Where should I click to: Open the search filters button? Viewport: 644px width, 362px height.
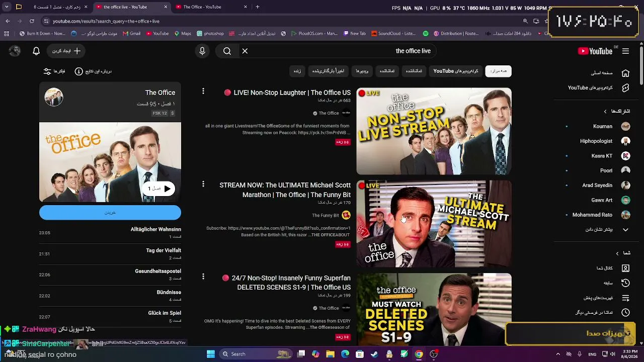pos(54,71)
